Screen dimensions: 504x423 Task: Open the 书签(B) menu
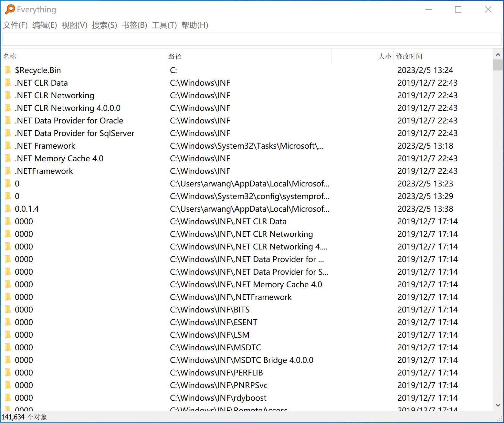click(x=134, y=25)
